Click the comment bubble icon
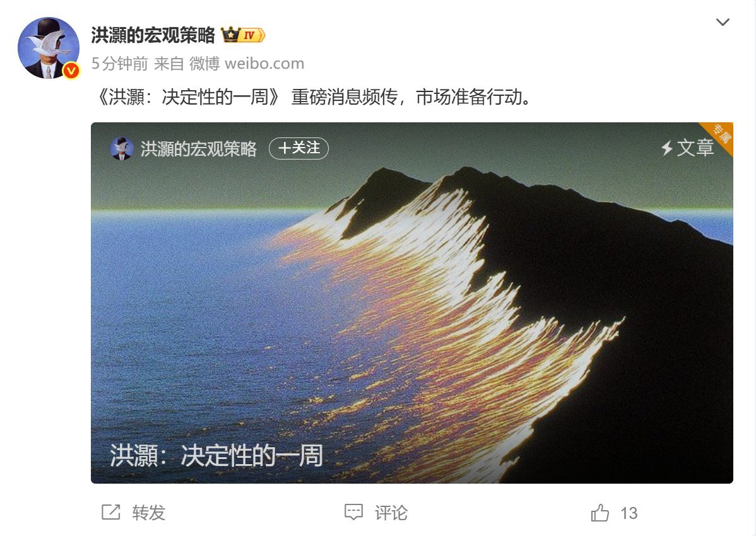This screenshot has width=756, height=536. pos(353,512)
